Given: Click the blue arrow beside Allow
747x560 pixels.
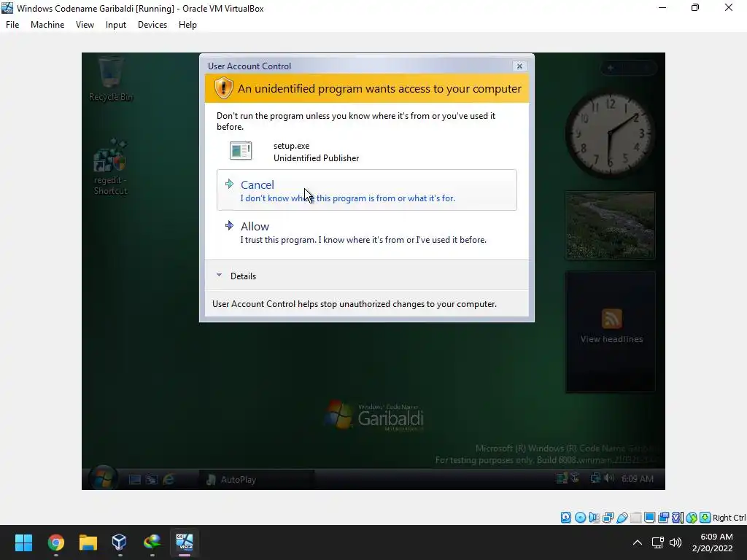Looking at the screenshot, I should 229,225.
